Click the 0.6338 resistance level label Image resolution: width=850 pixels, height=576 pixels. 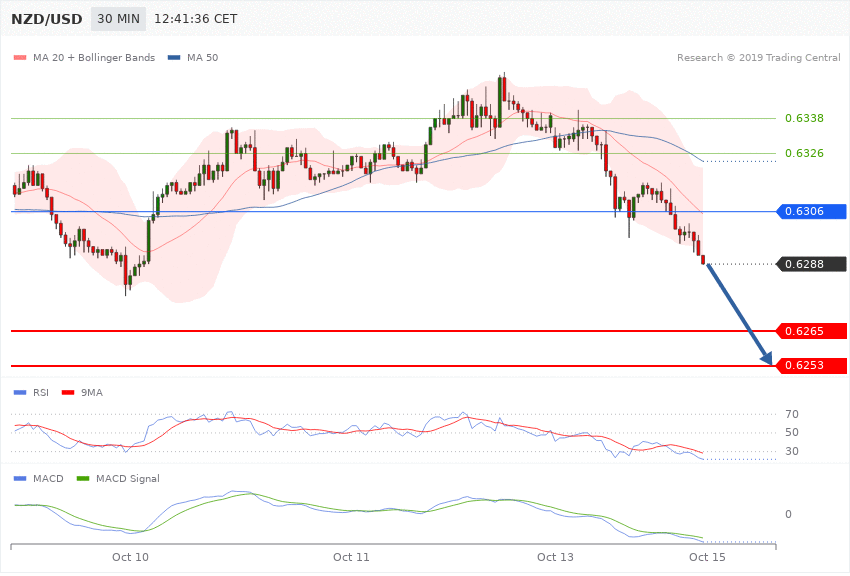pyautogui.click(x=804, y=118)
